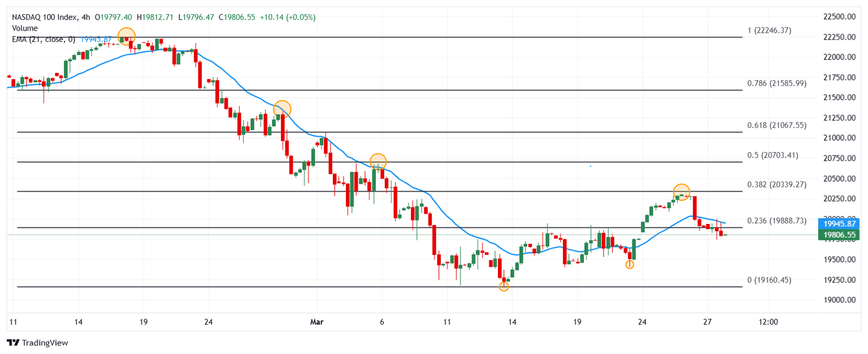Click the orange circle near the 0.382 level
868x354 pixels.
682,192
